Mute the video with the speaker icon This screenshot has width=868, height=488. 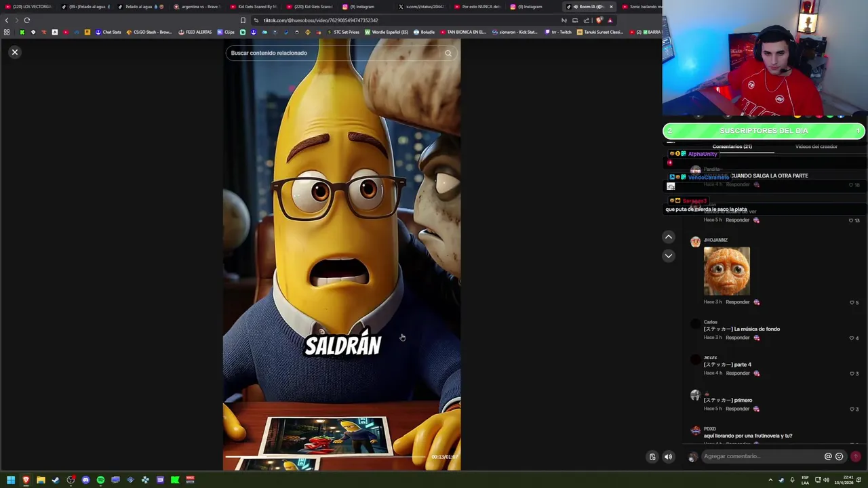668,457
